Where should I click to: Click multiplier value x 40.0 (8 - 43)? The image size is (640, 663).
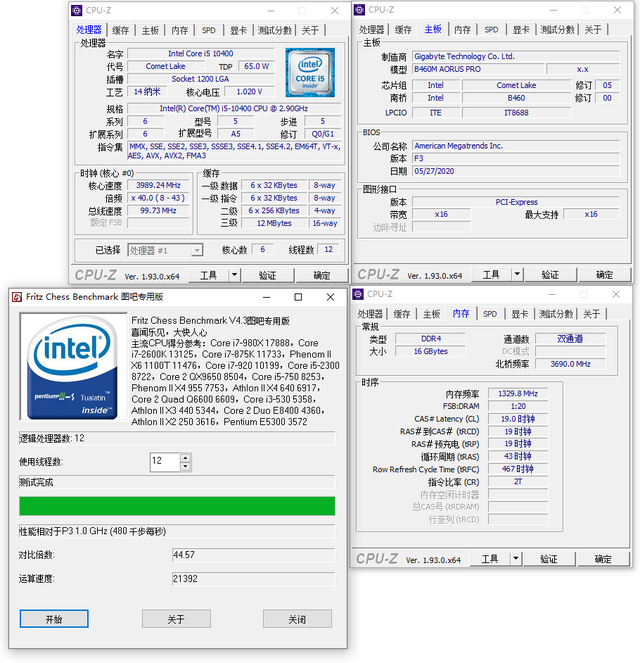pos(159,198)
